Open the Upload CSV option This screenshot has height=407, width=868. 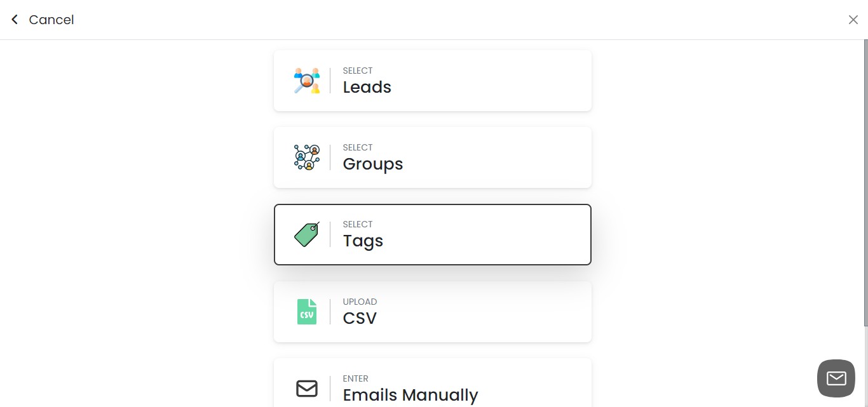click(432, 311)
